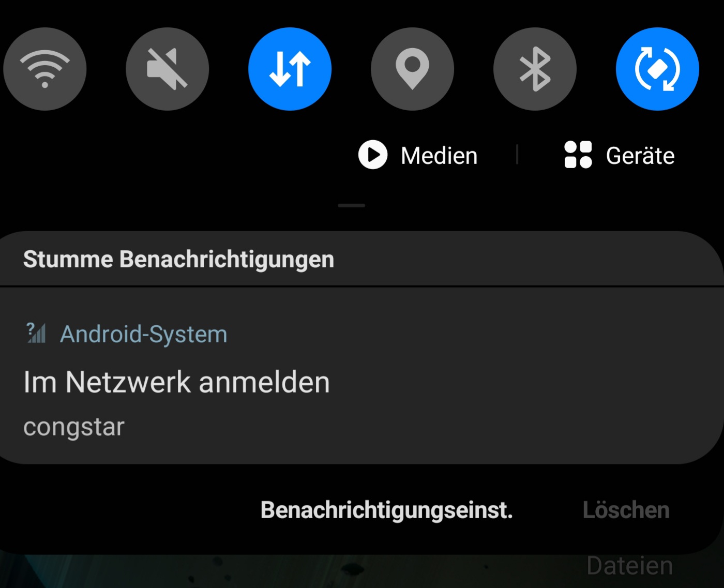Image resolution: width=724 pixels, height=588 pixels.
Task: Tap the congstar network name text
Action: click(x=74, y=427)
